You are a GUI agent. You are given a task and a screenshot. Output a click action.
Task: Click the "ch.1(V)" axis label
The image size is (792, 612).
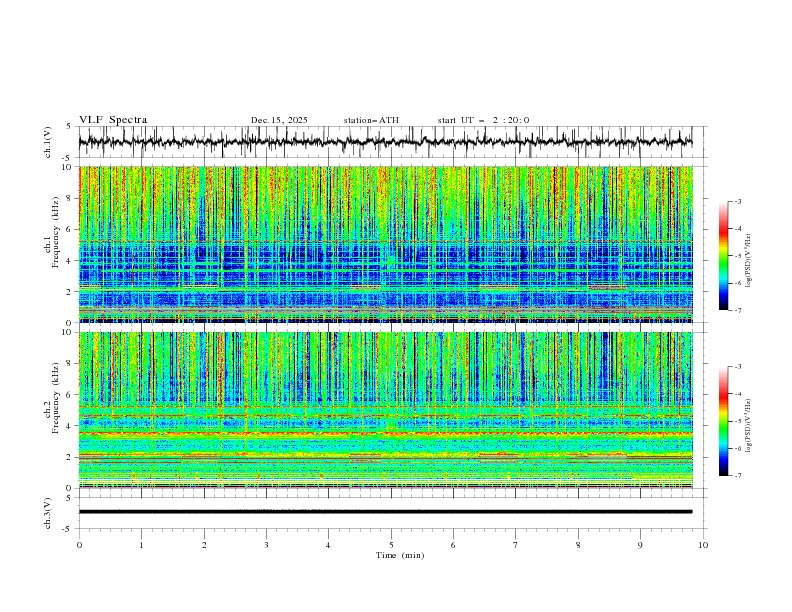pyautogui.click(x=48, y=142)
